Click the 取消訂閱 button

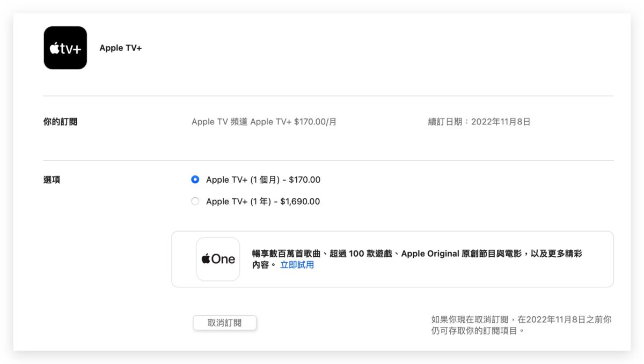225,323
